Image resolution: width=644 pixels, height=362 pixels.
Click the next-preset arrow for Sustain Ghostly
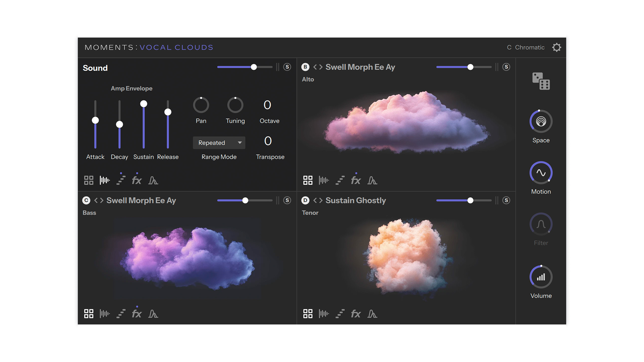(320, 200)
